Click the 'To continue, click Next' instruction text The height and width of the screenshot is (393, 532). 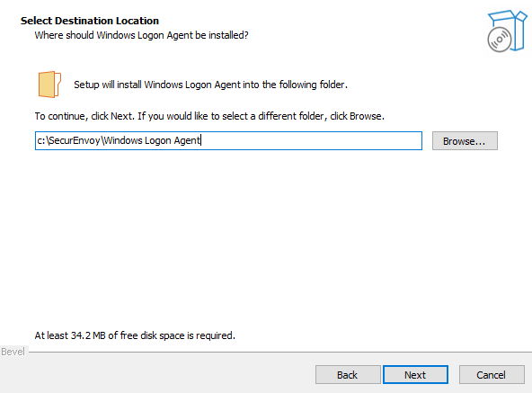209,116
